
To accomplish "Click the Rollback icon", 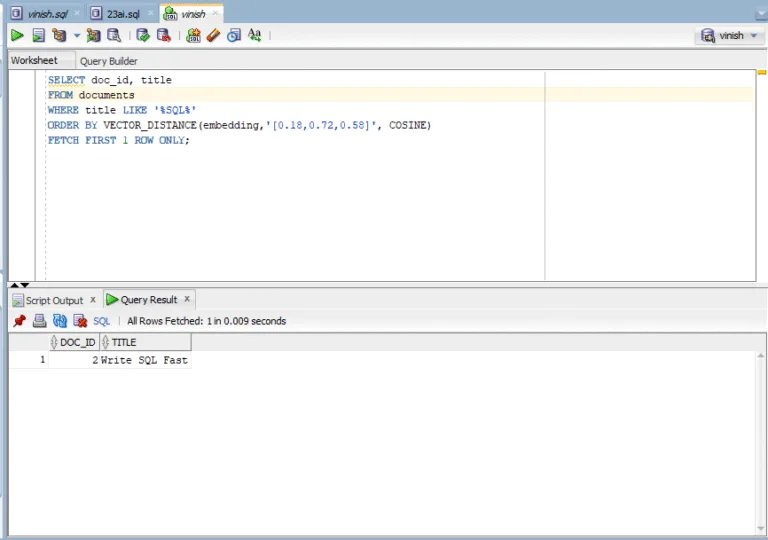I will [164, 35].
